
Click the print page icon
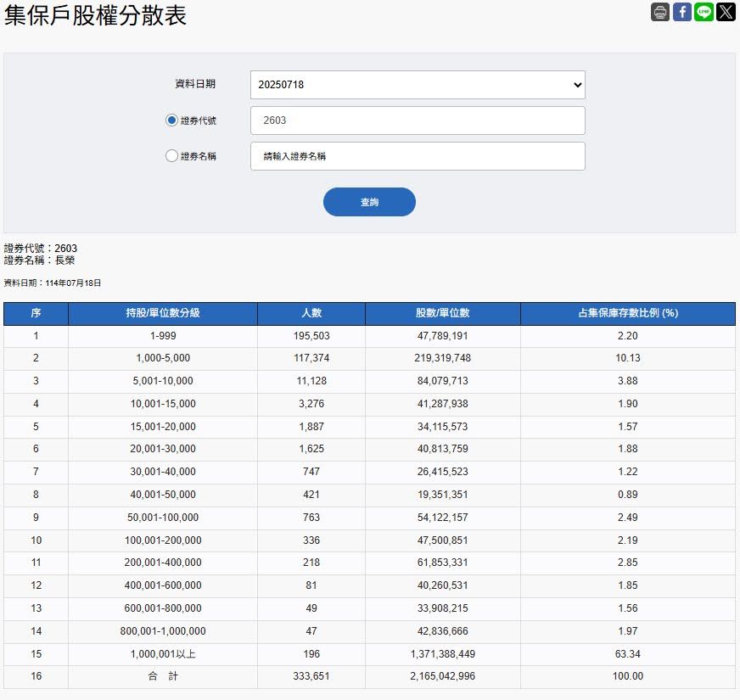coord(660,12)
